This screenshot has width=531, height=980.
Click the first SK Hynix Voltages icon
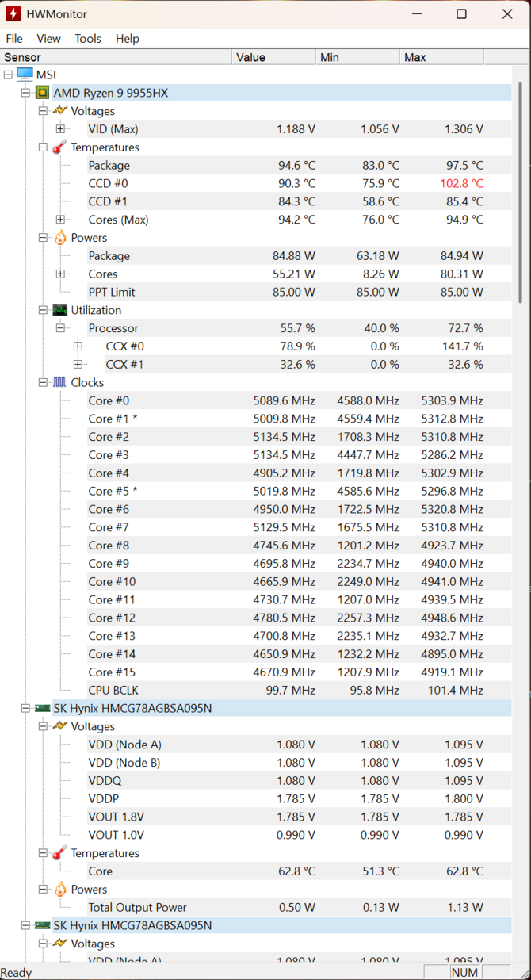pyautogui.click(x=60, y=726)
